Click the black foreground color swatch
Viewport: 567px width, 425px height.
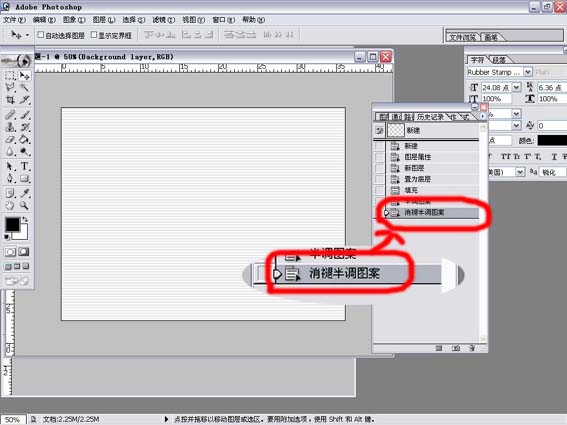(12, 224)
